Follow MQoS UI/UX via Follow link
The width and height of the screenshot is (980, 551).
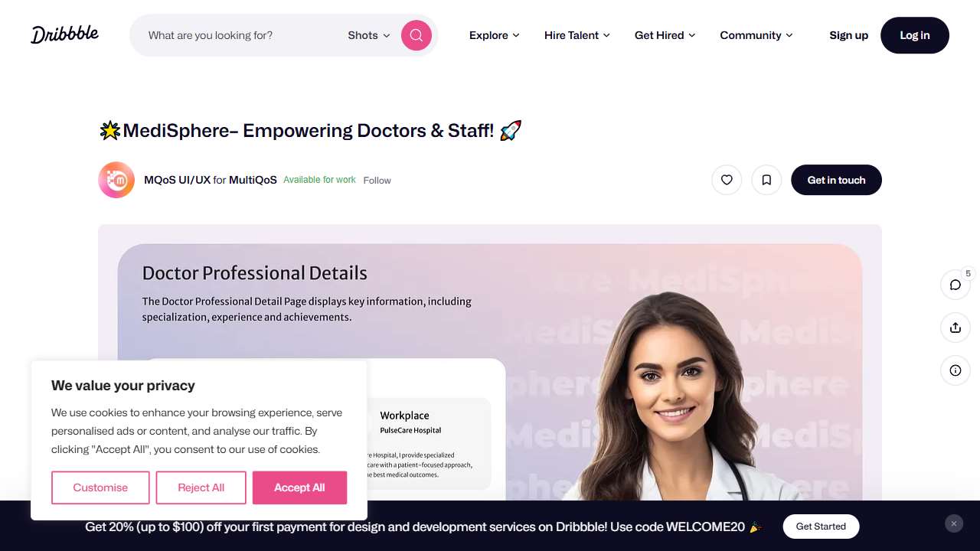point(377,181)
